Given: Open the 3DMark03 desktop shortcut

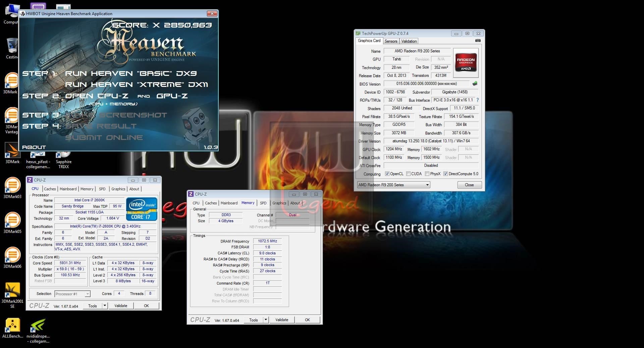Looking at the screenshot, I should (x=12, y=188).
